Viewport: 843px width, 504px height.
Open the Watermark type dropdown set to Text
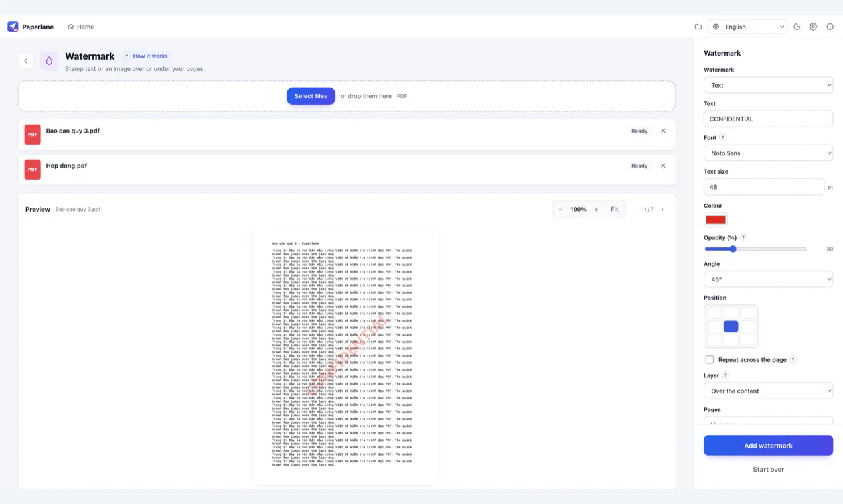click(x=768, y=85)
